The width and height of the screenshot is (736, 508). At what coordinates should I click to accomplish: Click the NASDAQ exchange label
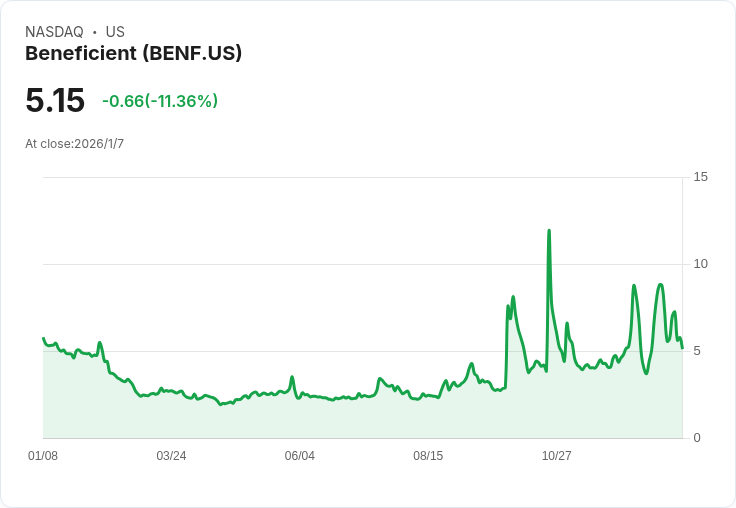pos(54,32)
